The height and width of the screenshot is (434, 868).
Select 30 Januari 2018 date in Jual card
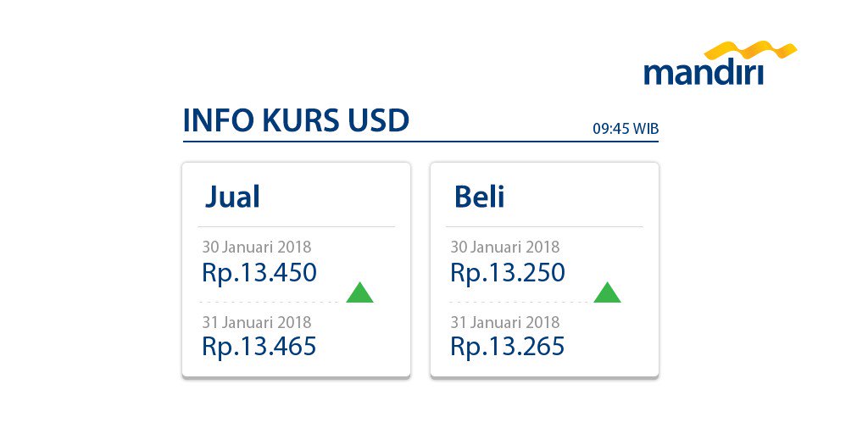tap(256, 247)
